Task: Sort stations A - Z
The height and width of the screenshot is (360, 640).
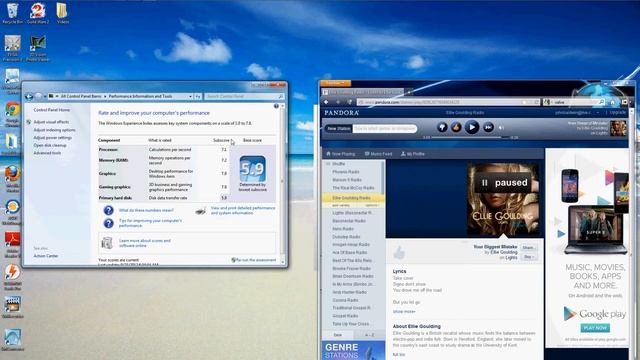Action: coord(369,335)
